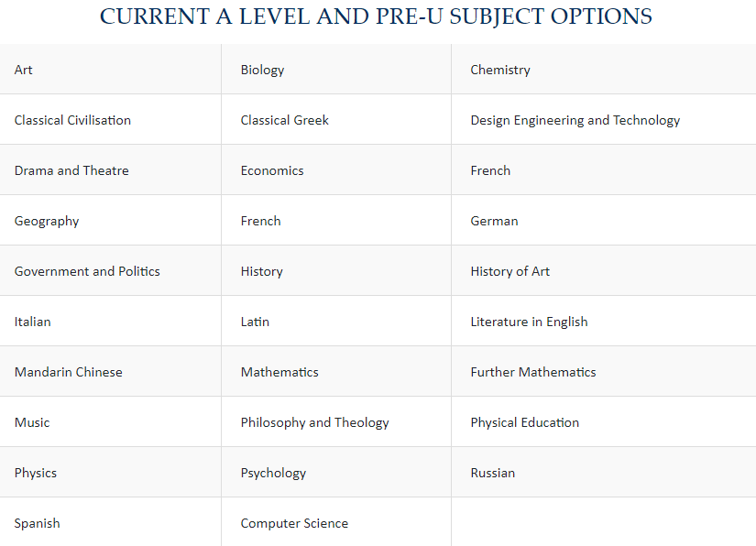Click Classical Greek in the table
The height and width of the screenshot is (546, 756).
point(284,120)
